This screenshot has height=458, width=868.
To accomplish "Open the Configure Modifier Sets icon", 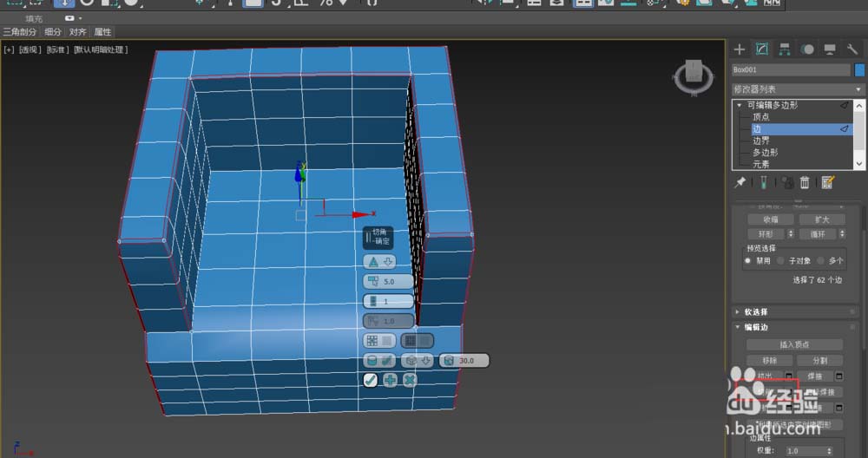I will point(827,182).
